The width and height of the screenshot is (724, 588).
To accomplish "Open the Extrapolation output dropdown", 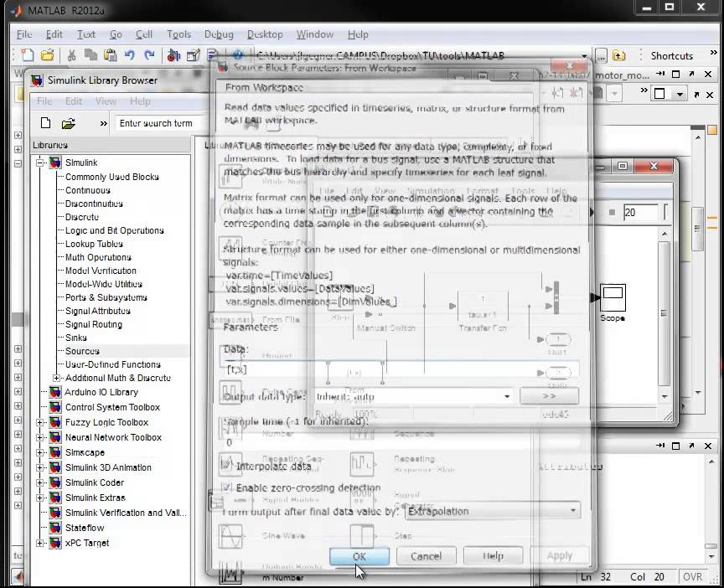I will (572, 511).
